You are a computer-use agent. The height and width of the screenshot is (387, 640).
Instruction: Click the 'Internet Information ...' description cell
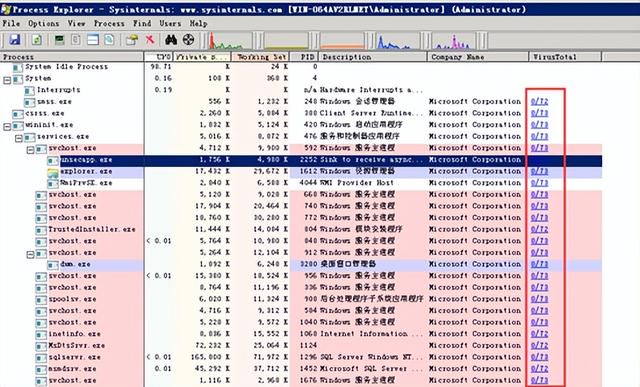(372, 334)
